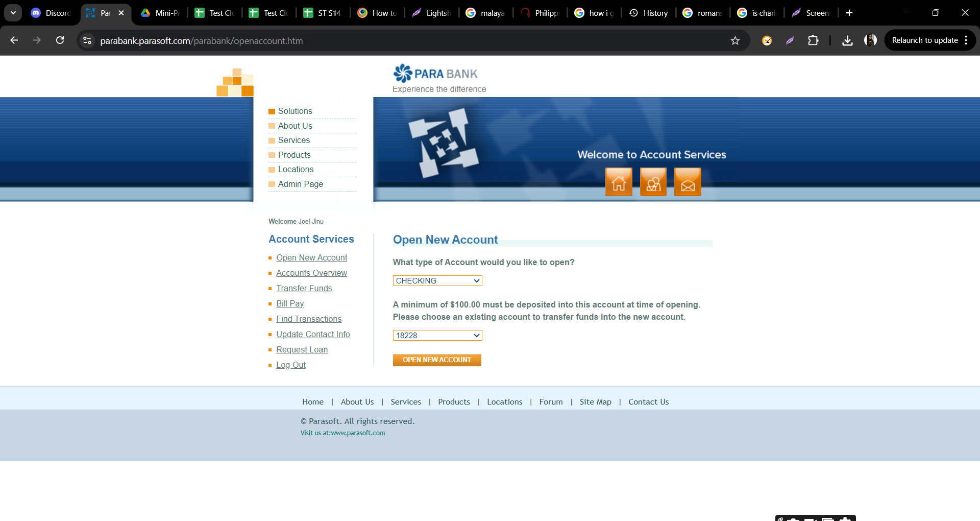980x521 pixels.
Task: Click the envelope Contact icon
Action: pyautogui.click(x=688, y=182)
